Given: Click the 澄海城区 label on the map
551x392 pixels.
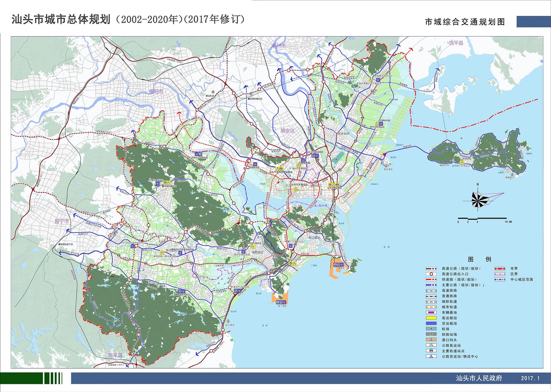Looking at the screenshot, I should [x=344, y=133].
